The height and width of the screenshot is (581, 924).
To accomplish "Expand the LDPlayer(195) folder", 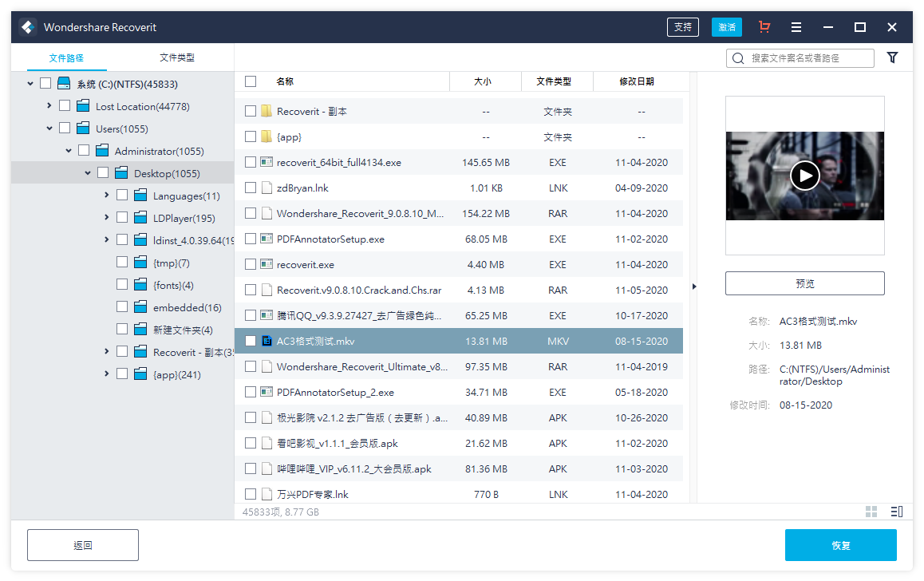I will point(107,217).
